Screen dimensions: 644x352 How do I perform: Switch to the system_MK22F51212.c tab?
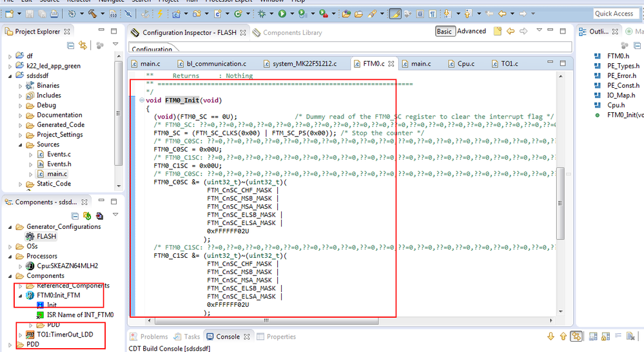click(x=300, y=64)
